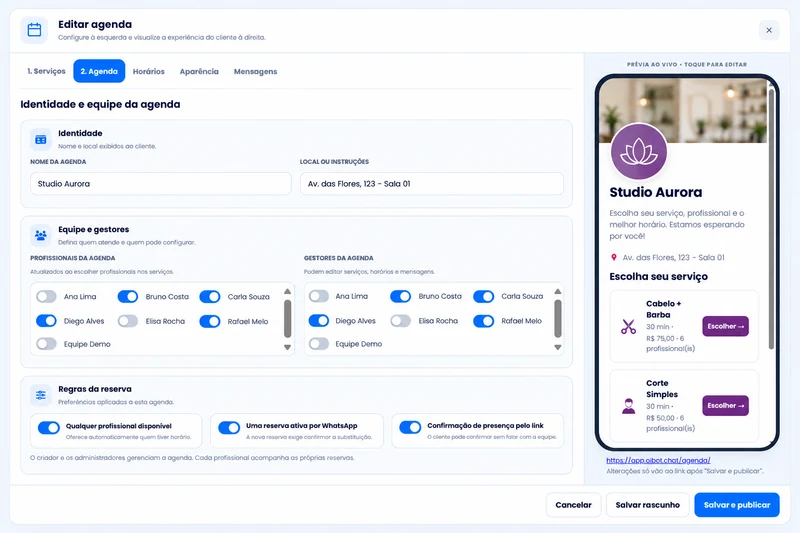
Task: Toggle Rafael Melo as agenda professional
Action: tap(210, 321)
